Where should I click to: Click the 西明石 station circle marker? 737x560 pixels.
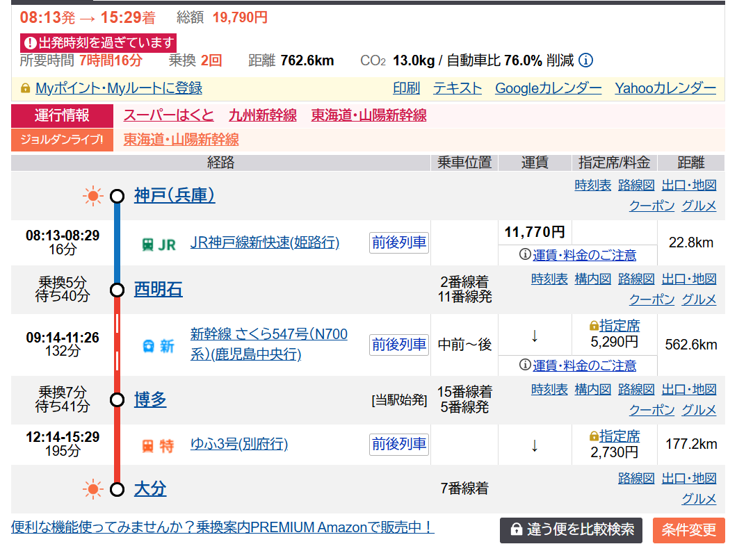coord(117,290)
